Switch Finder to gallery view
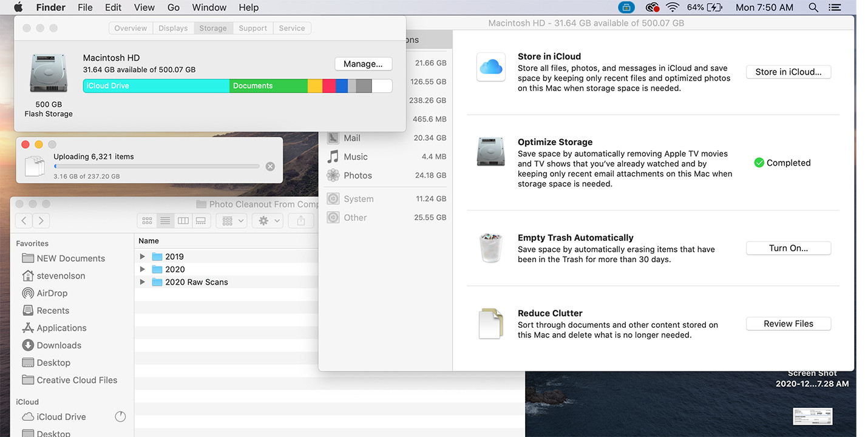Viewport: 868px width, 437px height. (201, 221)
